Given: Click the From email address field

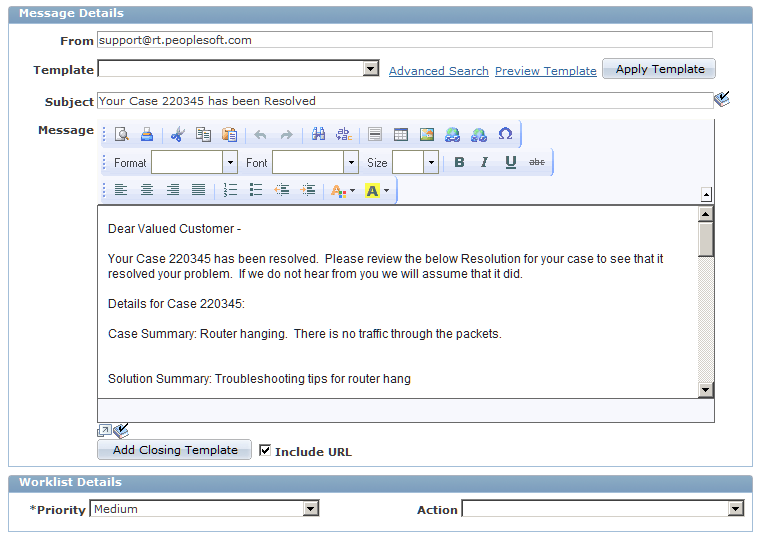Looking at the screenshot, I should point(405,40).
